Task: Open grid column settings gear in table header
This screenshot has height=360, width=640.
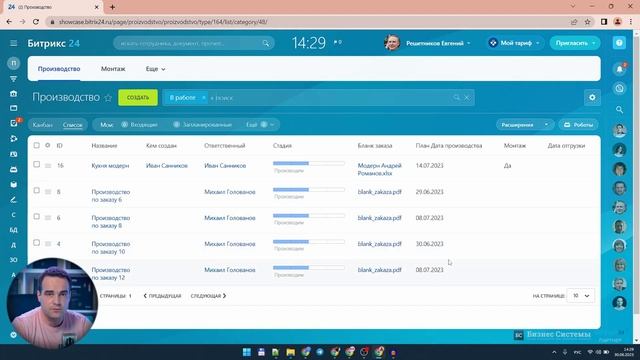Action: click(x=48, y=145)
